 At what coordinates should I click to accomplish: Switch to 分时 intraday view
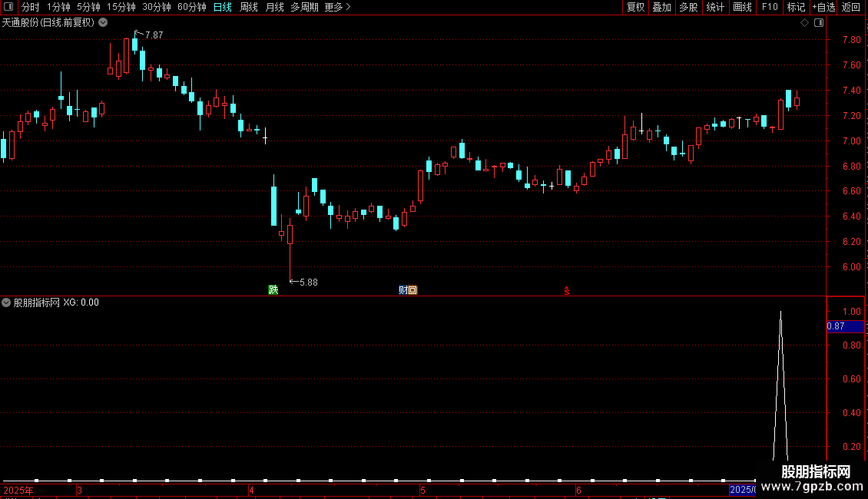point(31,7)
